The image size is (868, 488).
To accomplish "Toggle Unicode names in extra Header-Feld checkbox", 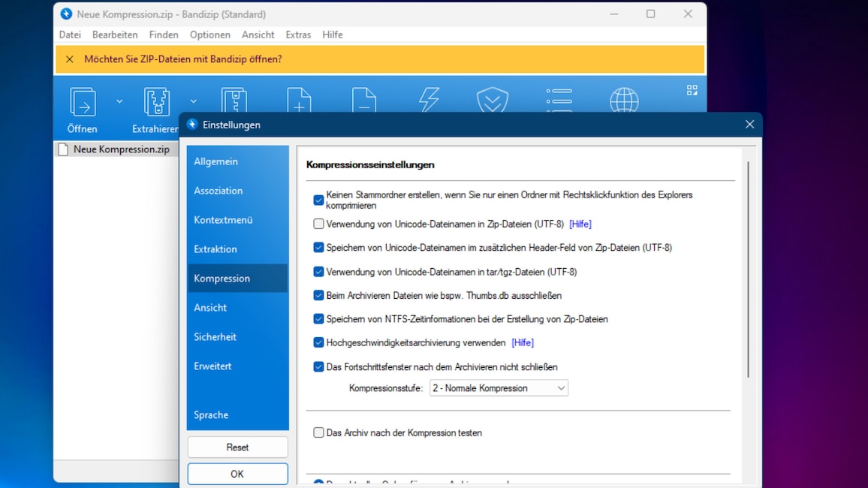I will (x=318, y=247).
